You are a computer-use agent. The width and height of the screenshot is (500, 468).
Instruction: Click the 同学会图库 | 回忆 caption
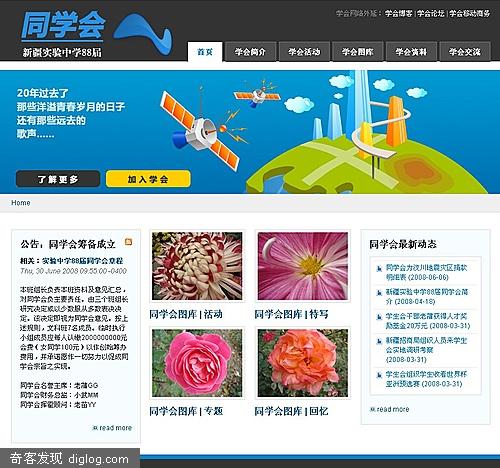291,411
